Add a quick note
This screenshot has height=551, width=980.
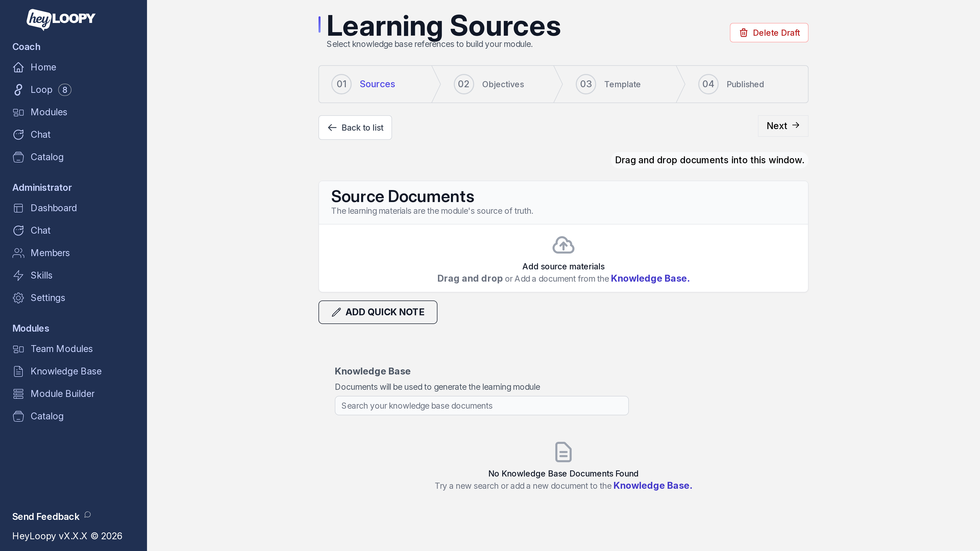click(378, 312)
